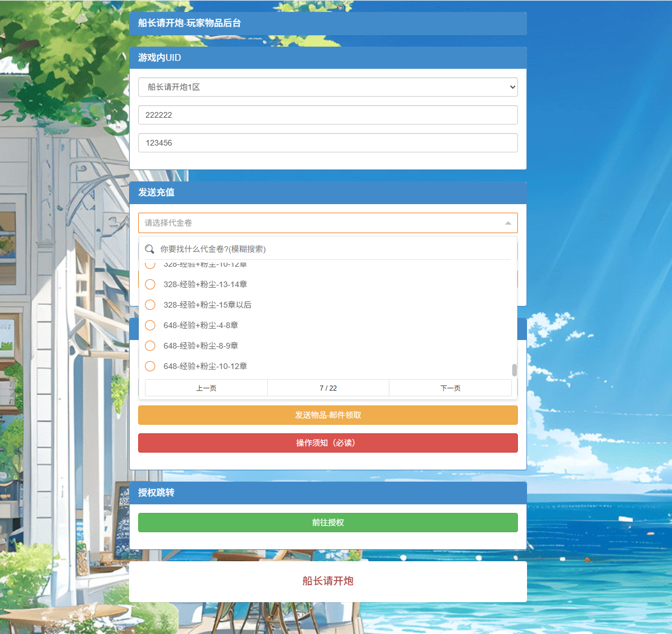Open 操作须知（必读）red button

click(x=327, y=443)
